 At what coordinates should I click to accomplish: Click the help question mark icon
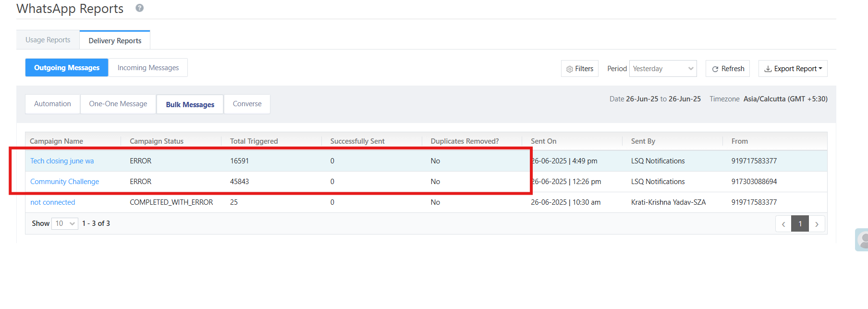point(140,8)
